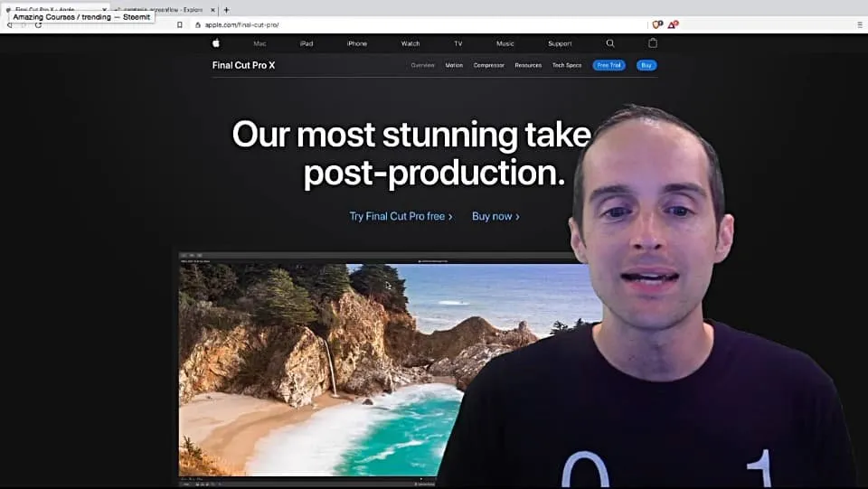This screenshot has width=868, height=489.
Task: Click the apple.com/final-cut-pro address field
Action: coord(420,25)
